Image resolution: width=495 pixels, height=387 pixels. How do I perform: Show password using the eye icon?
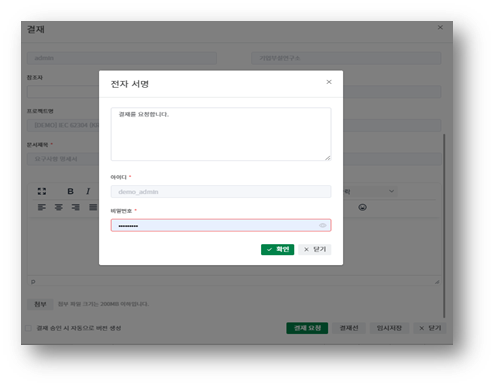click(322, 226)
